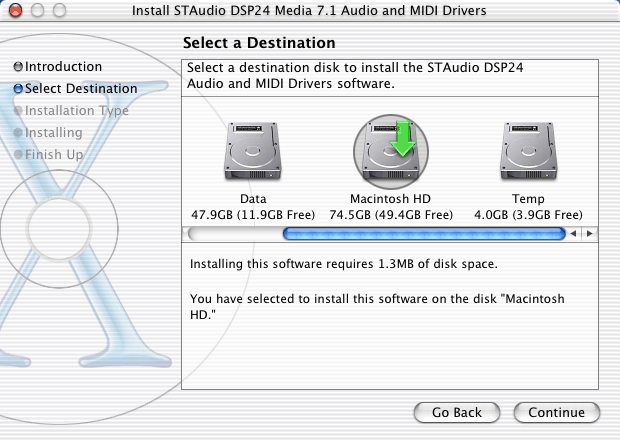Select the Macintosh HD disk icon
Viewport: 620px width, 440px height.
click(391, 151)
